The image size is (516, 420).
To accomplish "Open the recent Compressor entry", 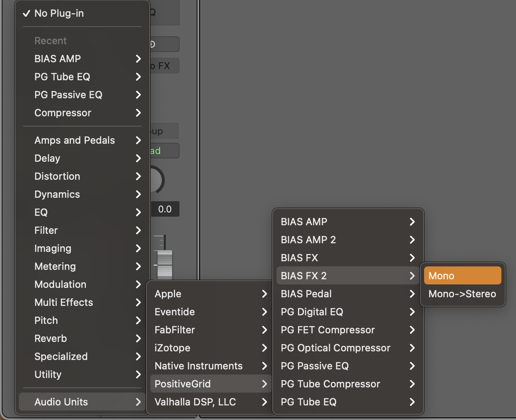I will point(82,113).
